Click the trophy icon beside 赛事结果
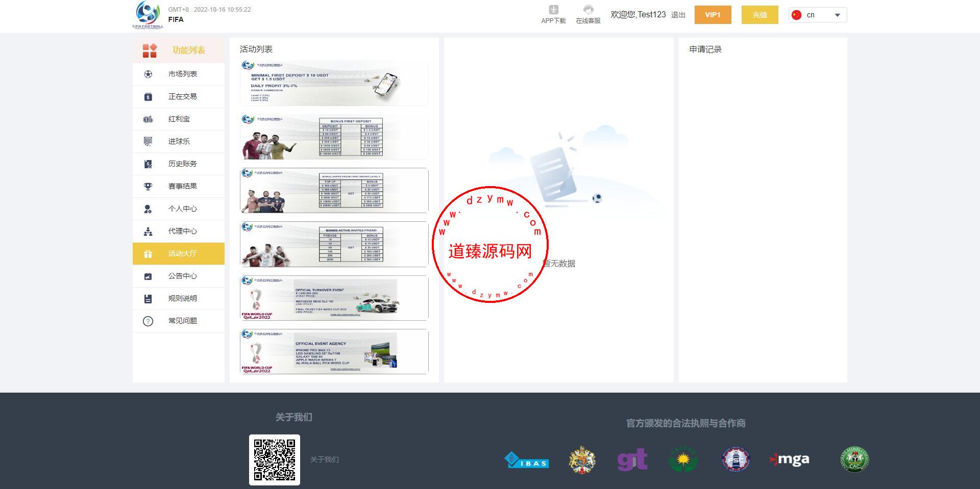The width and height of the screenshot is (980, 489). click(x=148, y=186)
